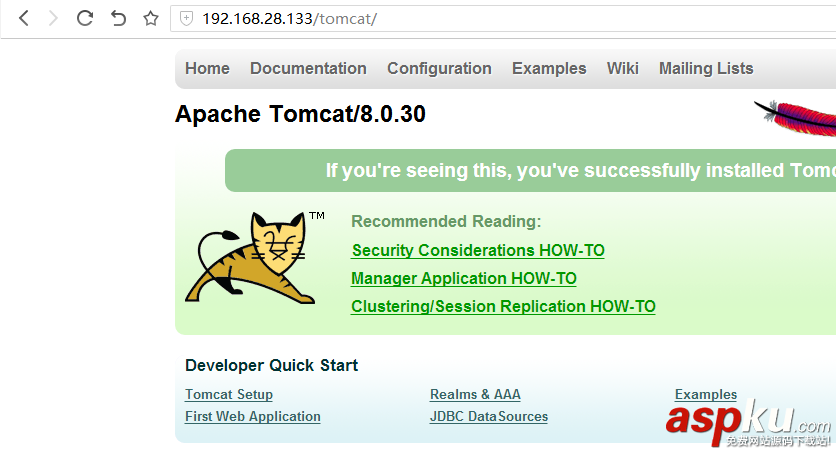The width and height of the screenshot is (836, 453).
Task: Open Security Considerations HOW-TO link
Action: tap(478, 250)
